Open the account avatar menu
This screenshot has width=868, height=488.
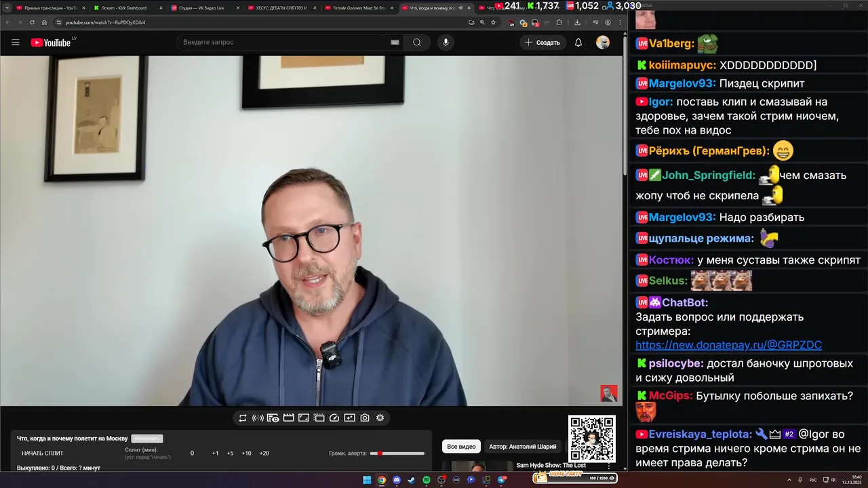coord(603,42)
